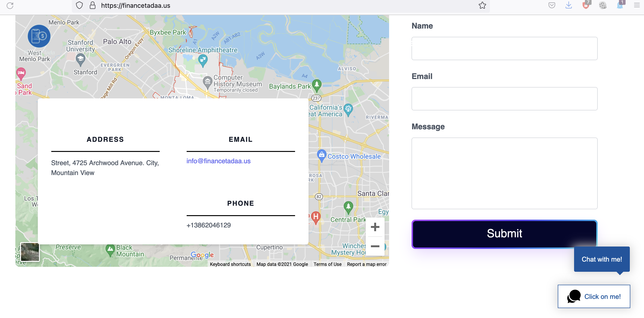
Task: Open the Pocket save icon
Action: 551,5
